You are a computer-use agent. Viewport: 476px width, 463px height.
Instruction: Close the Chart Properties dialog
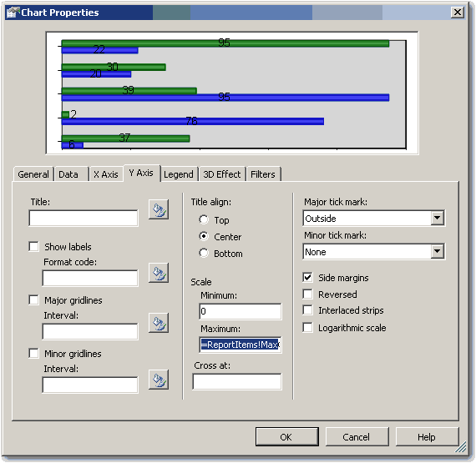pos(457,13)
